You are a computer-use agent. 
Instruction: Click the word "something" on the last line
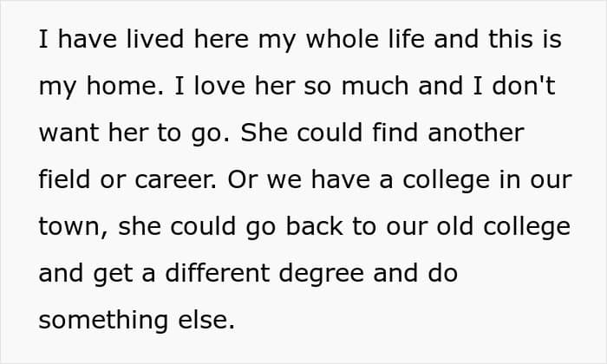[x=101, y=321]
